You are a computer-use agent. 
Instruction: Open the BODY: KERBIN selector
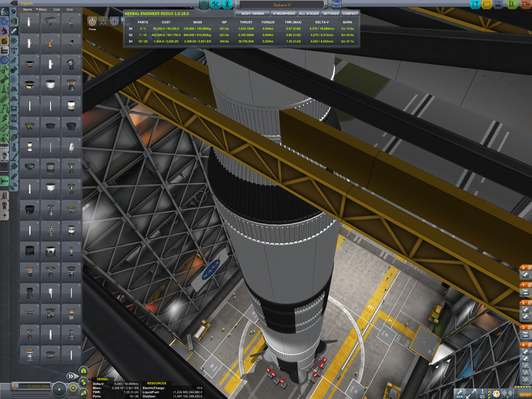point(253,14)
